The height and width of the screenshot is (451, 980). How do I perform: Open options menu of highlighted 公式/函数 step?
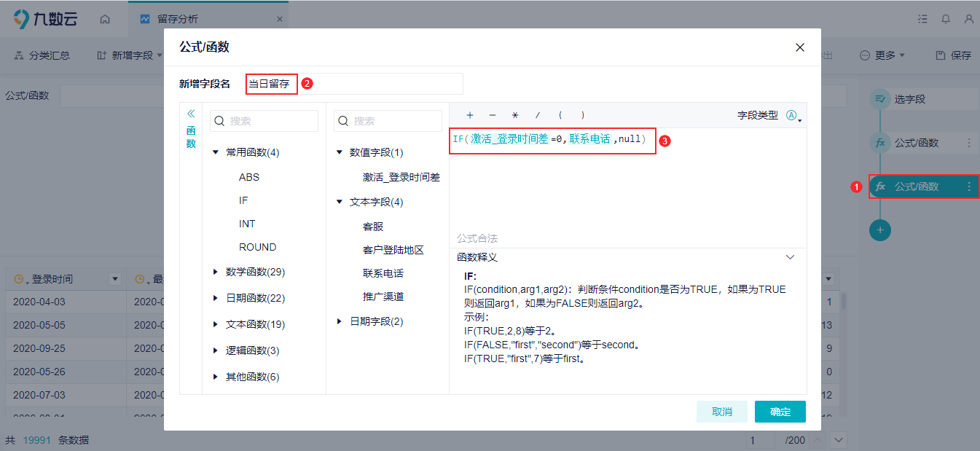point(969,187)
